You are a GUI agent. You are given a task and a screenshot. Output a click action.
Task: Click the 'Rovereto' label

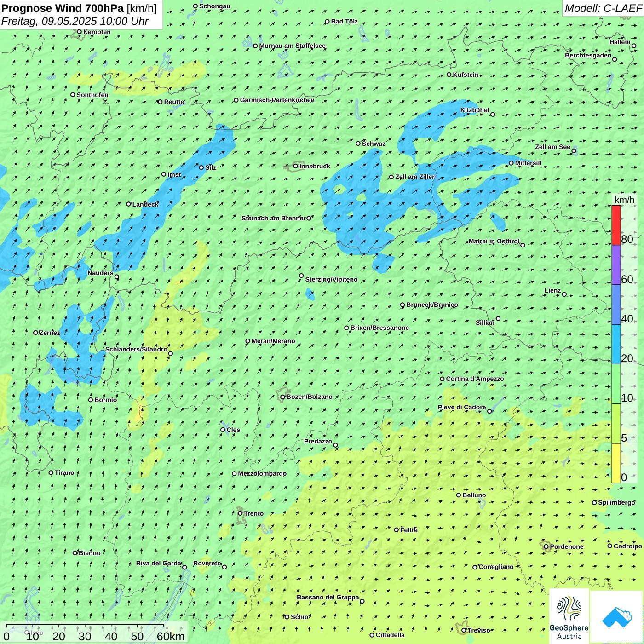[207, 563]
